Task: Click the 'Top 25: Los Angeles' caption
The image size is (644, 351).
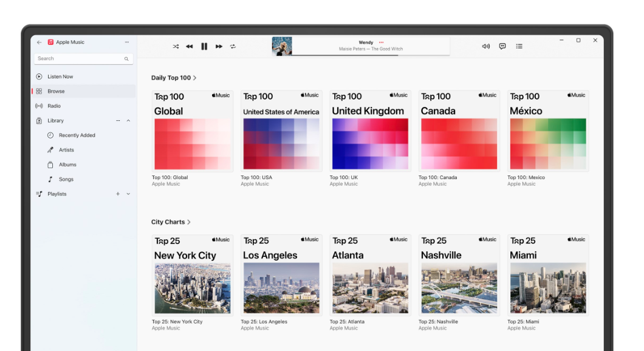Action: tap(264, 321)
